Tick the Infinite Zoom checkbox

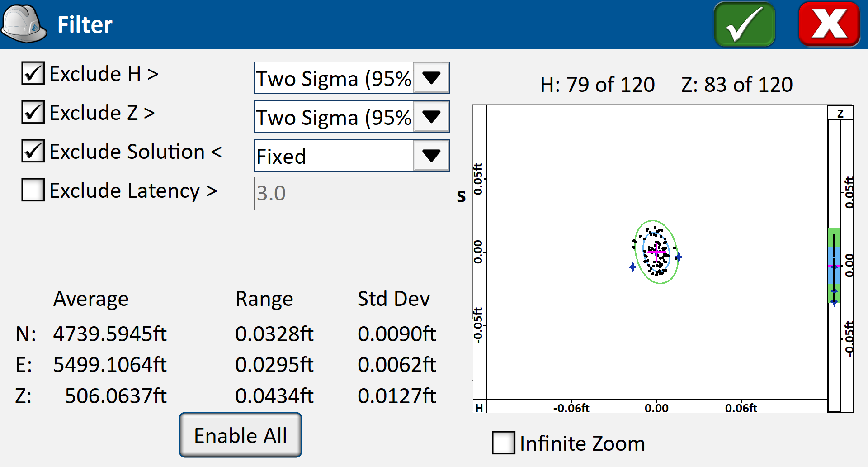tap(503, 443)
